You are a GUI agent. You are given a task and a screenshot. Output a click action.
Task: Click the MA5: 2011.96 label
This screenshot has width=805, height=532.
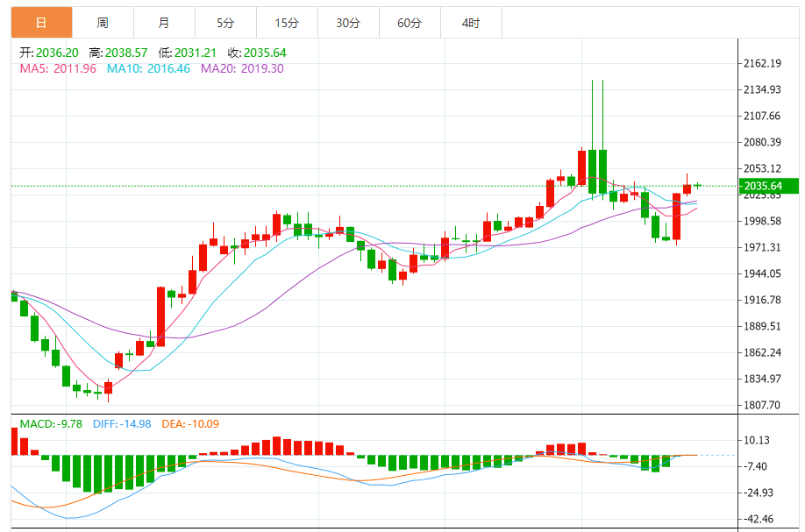tap(58, 68)
